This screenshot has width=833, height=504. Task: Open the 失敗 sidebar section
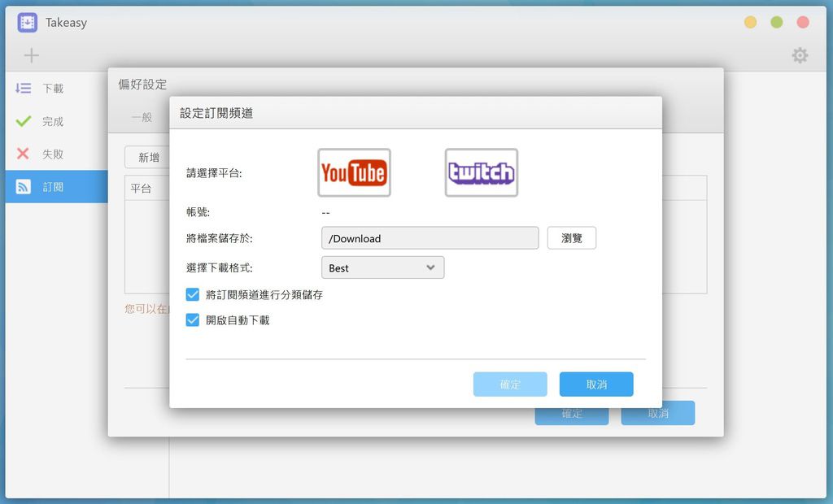coord(57,154)
